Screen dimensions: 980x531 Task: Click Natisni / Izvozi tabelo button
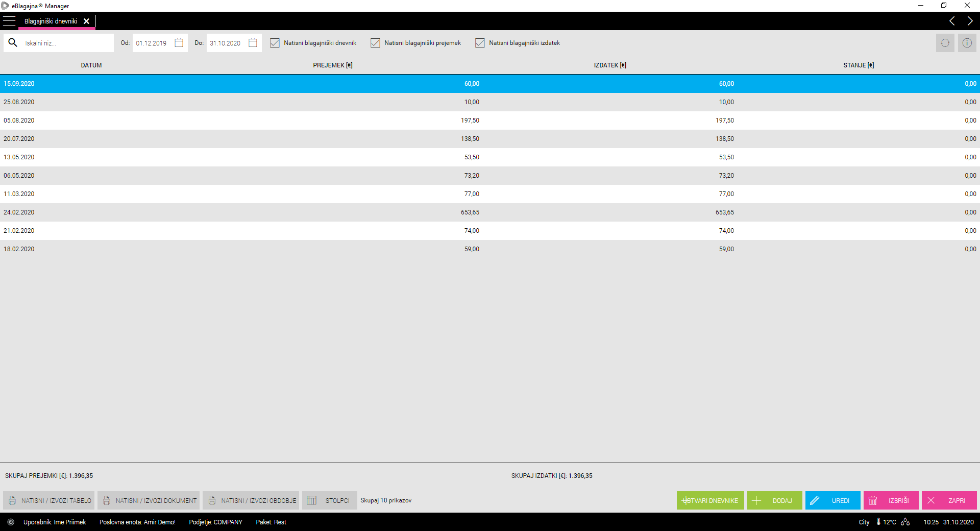pos(49,500)
